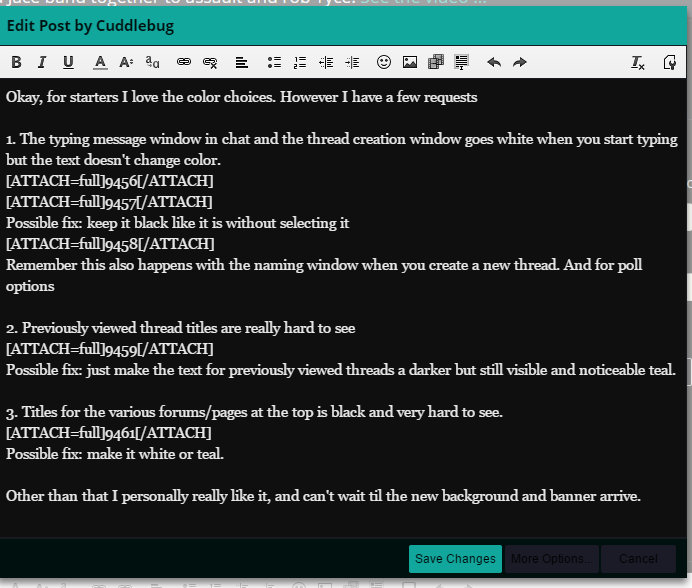Open the font size menu

pyautogui.click(x=126, y=62)
